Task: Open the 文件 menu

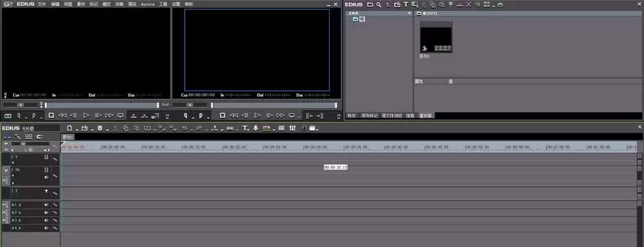Action: (42, 4)
